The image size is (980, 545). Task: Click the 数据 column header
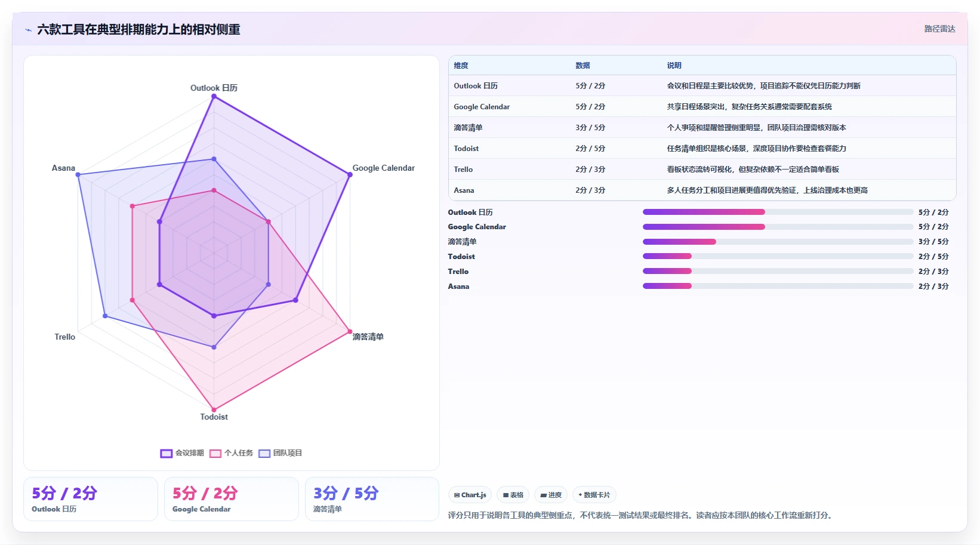click(583, 66)
